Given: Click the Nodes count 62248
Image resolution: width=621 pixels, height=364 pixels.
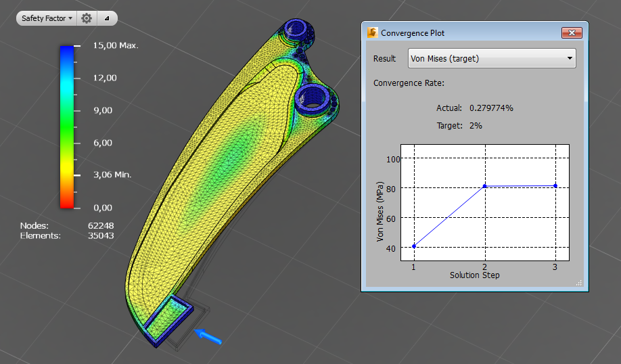Looking at the screenshot, I should 101,225.
